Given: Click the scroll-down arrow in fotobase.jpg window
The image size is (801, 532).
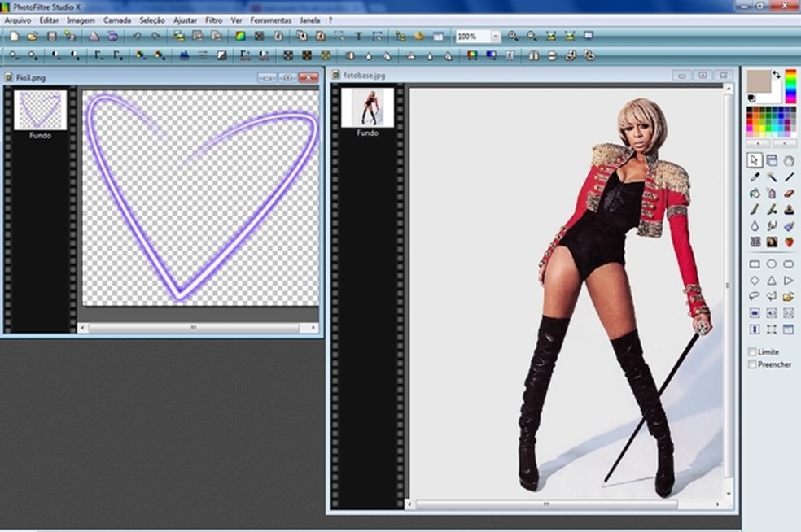Looking at the screenshot, I should point(729,494).
